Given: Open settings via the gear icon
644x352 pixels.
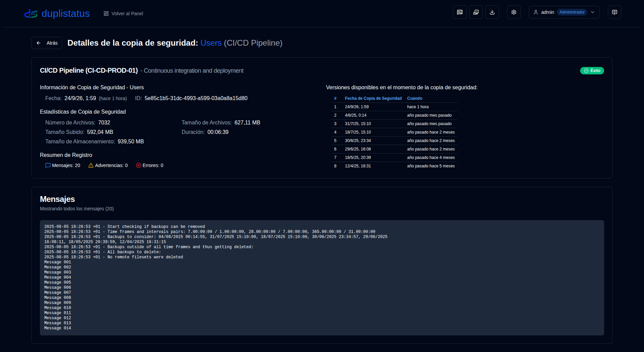Looking at the screenshot, I should pos(514,12).
